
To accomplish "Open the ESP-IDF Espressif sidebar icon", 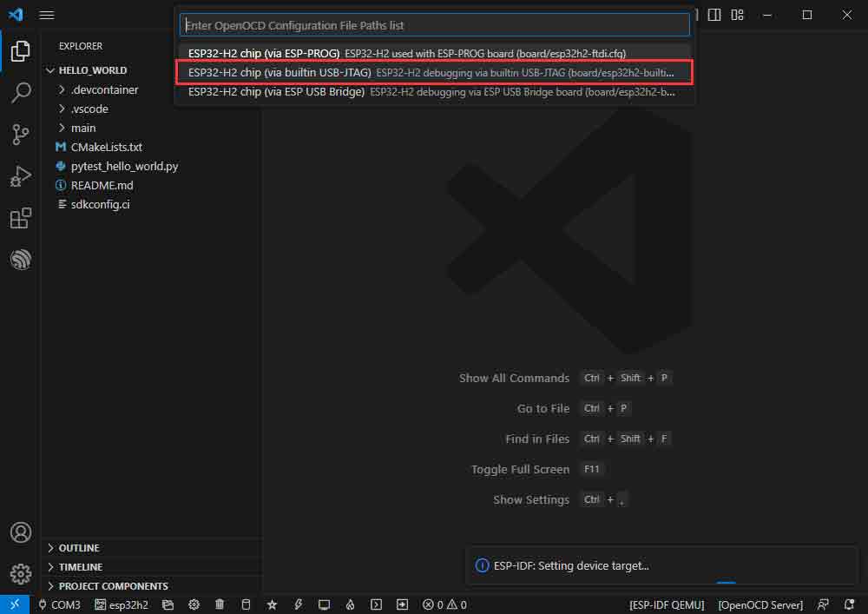I will tap(21, 260).
